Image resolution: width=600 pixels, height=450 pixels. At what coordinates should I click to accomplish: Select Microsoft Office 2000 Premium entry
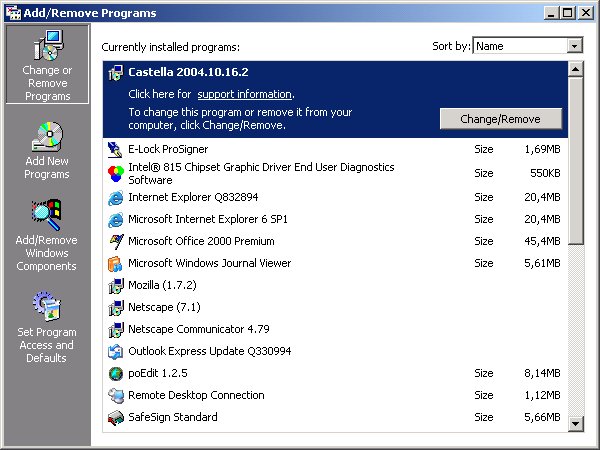click(x=335, y=241)
